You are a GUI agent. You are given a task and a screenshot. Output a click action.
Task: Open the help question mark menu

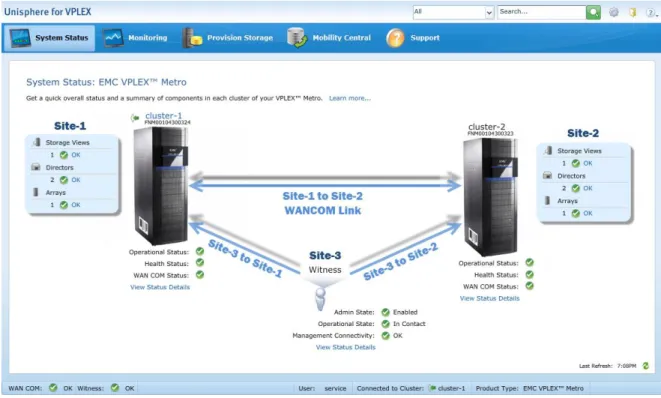[x=651, y=13]
